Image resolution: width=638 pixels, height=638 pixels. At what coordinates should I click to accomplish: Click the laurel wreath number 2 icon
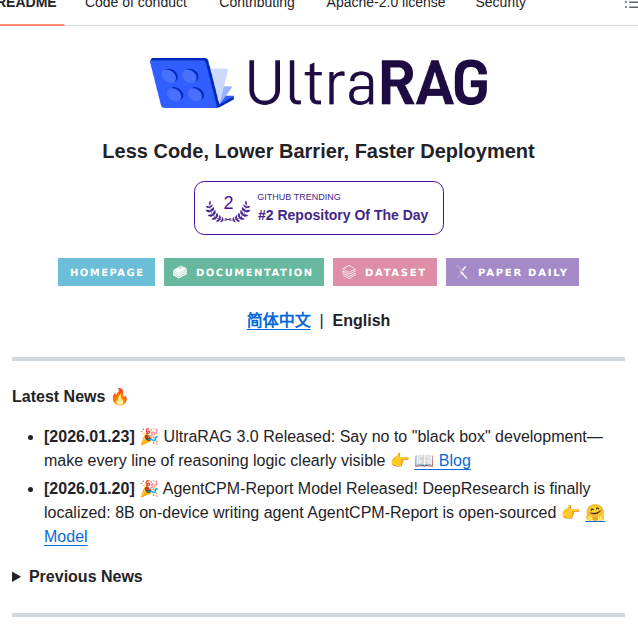click(228, 208)
